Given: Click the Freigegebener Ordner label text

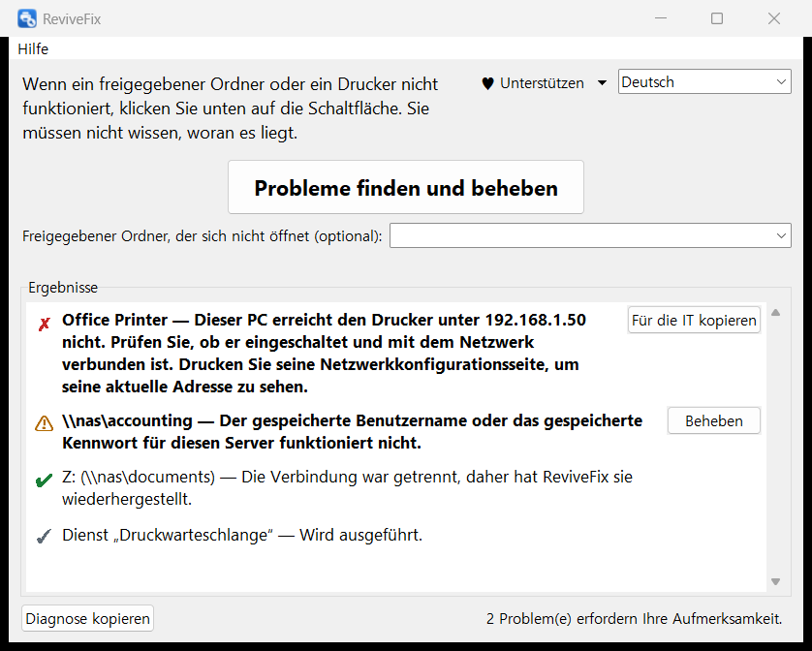Looking at the screenshot, I should [x=202, y=236].
